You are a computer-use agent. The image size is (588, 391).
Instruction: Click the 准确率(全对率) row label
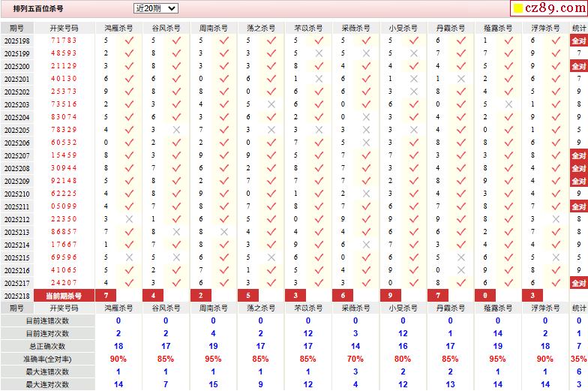tap(48, 359)
